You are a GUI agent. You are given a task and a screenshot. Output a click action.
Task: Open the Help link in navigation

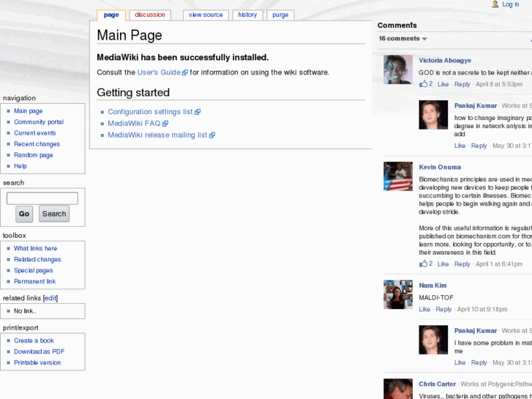coord(20,166)
